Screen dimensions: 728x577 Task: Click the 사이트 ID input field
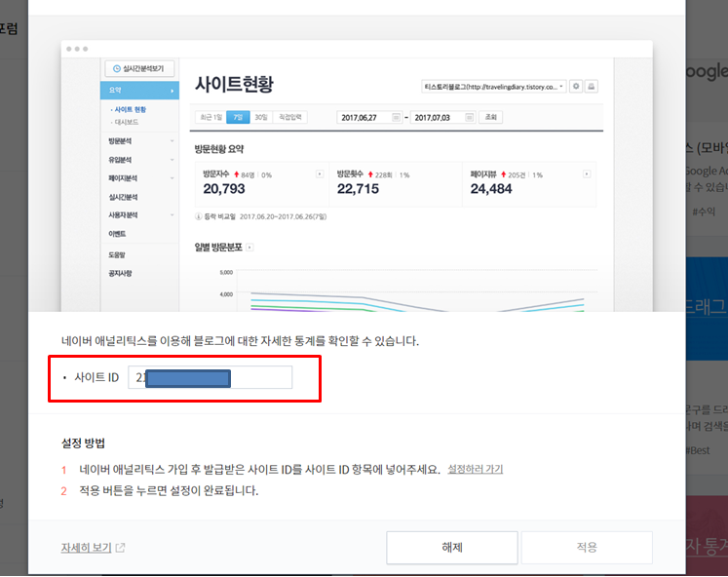(x=210, y=377)
